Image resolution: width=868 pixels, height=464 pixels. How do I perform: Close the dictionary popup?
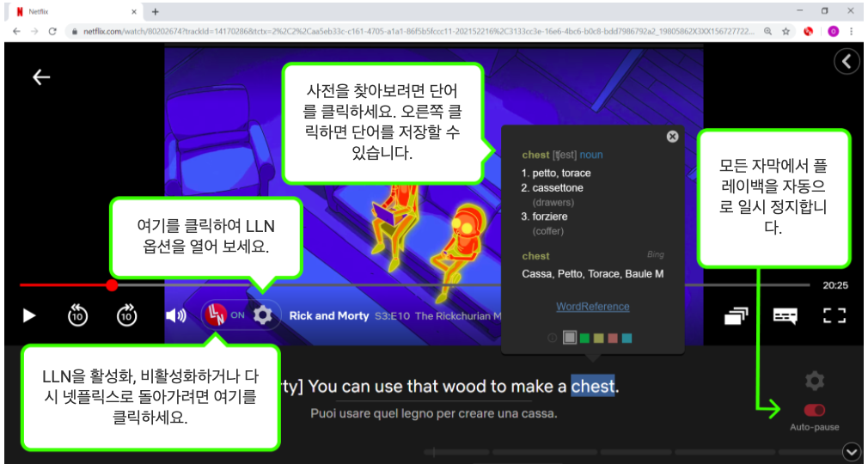(672, 137)
